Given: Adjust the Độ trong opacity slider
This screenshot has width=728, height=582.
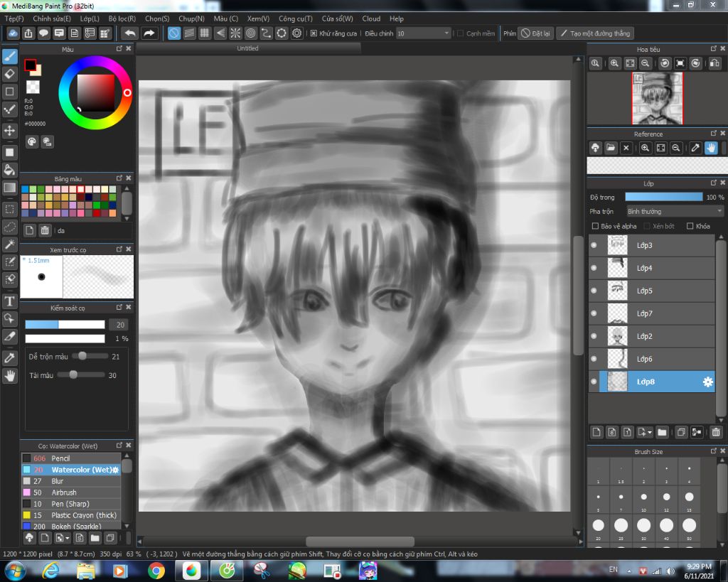Looking at the screenshot, I should (x=664, y=198).
